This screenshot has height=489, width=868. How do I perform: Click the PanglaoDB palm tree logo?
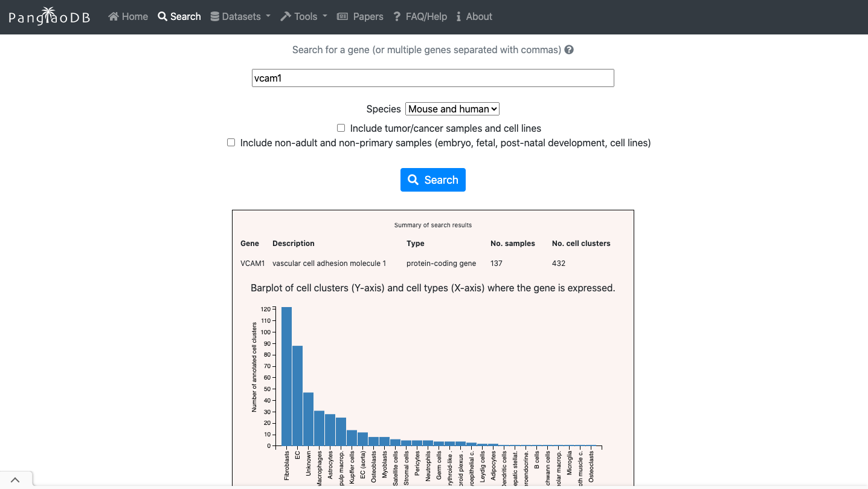[48, 16]
